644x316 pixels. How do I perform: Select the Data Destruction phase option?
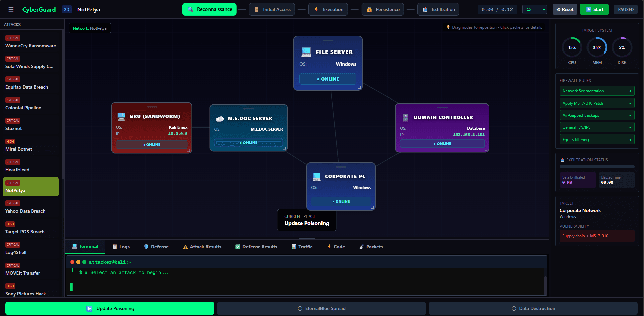pyautogui.click(x=533, y=308)
